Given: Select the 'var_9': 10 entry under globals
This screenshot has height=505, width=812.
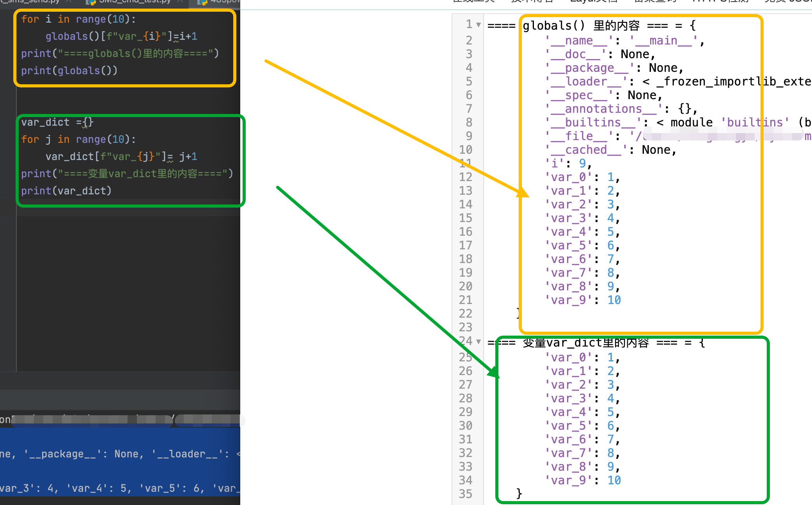Looking at the screenshot, I should tap(583, 300).
